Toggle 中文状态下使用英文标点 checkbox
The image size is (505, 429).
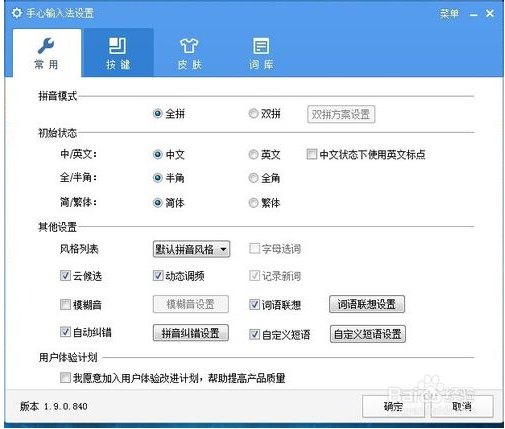[312, 154]
